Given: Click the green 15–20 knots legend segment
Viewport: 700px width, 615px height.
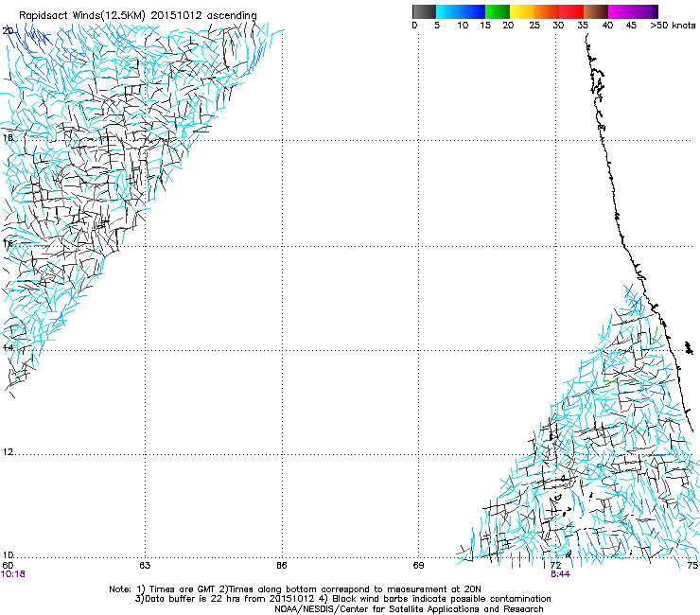Looking at the screenshot, I should [x=498, y=11].
